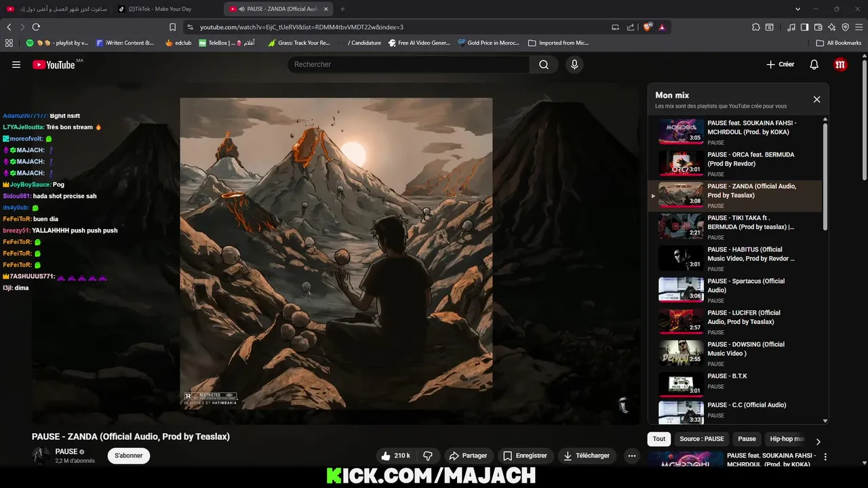Play HABITUS Official Music Video in playlist
The width and height of the screenshot is (868, 488).
tap(736, 258)
